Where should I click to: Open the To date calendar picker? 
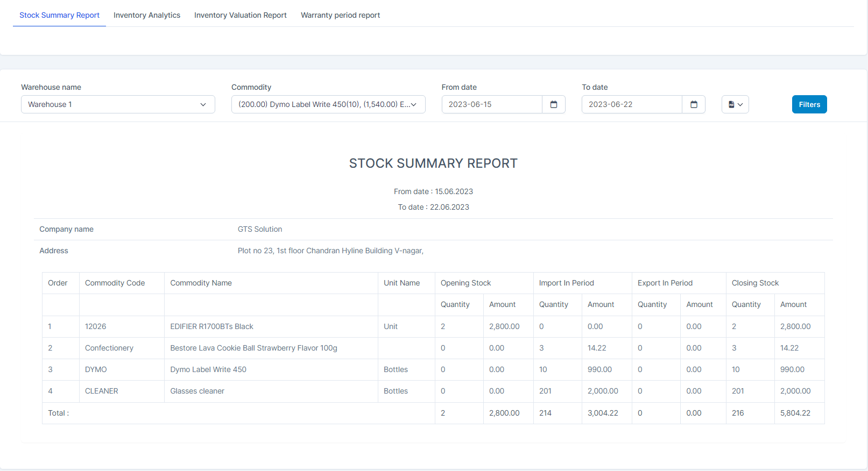694,104
